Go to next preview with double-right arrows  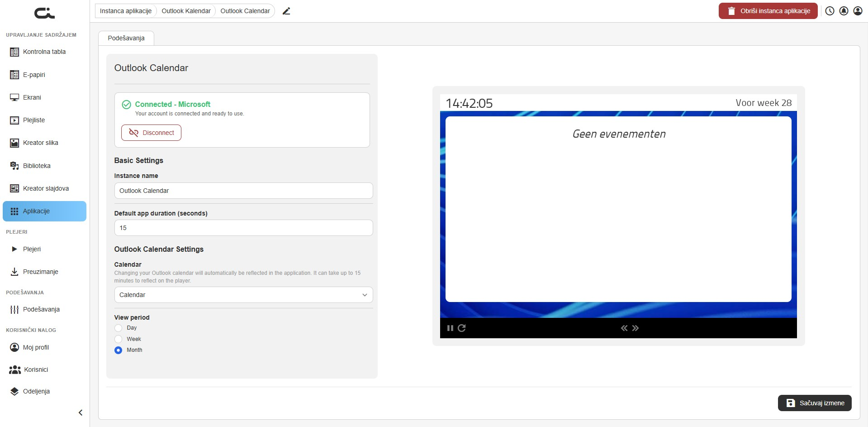636,328
